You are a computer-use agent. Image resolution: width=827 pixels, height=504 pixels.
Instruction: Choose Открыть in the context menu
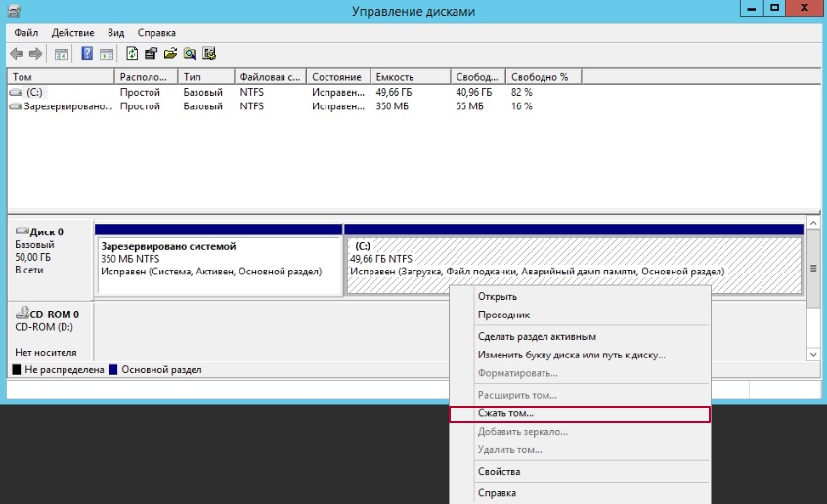point(580,296)
